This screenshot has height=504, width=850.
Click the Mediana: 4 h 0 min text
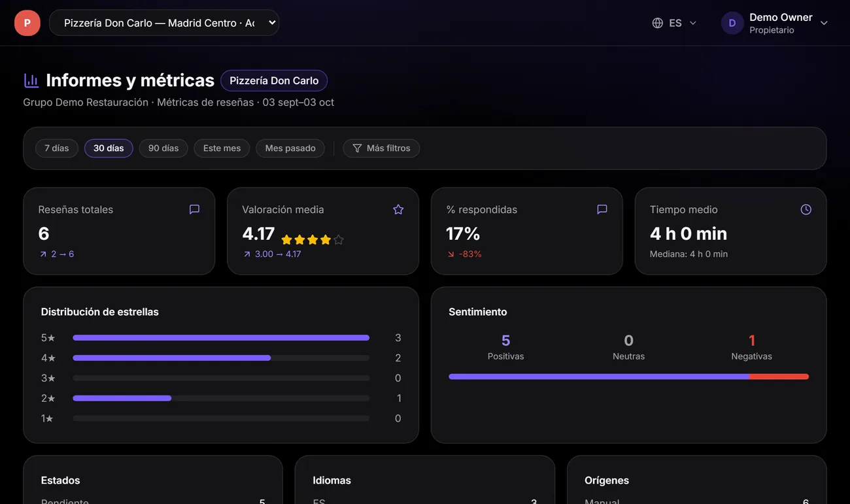coord(688,254)
